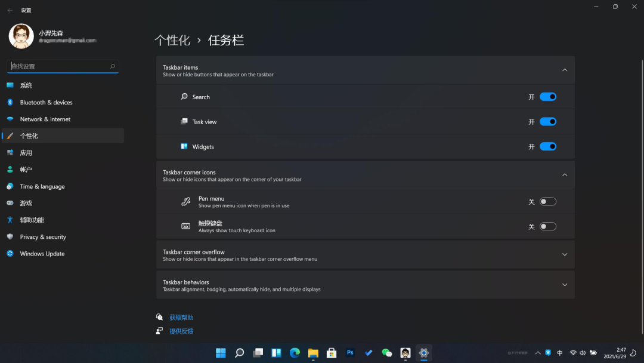Image resolution: width=644 pixels, height=363 pixels.
Task: Open Time & language settings
Action: tap(63, 186)
